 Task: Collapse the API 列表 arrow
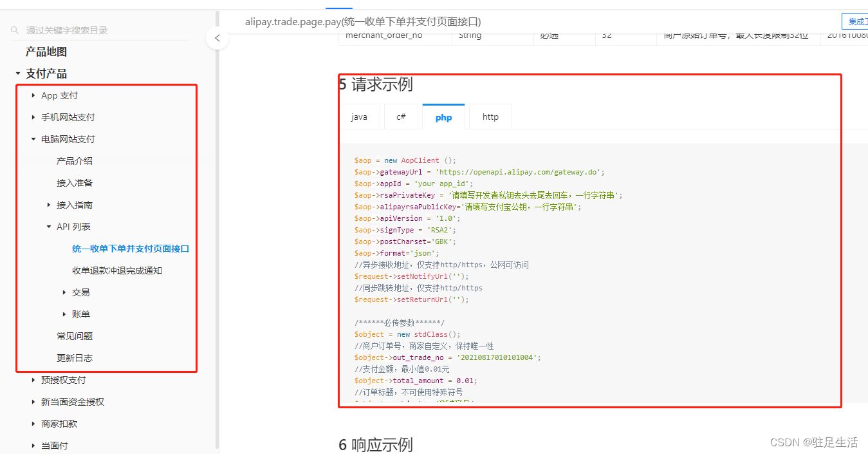coord(49,227)
